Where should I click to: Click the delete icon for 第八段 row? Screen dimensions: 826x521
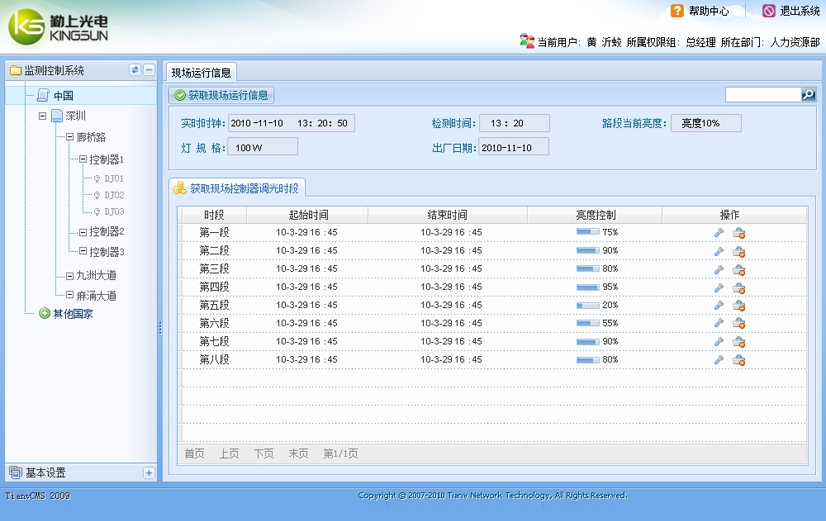click(739, 360)
